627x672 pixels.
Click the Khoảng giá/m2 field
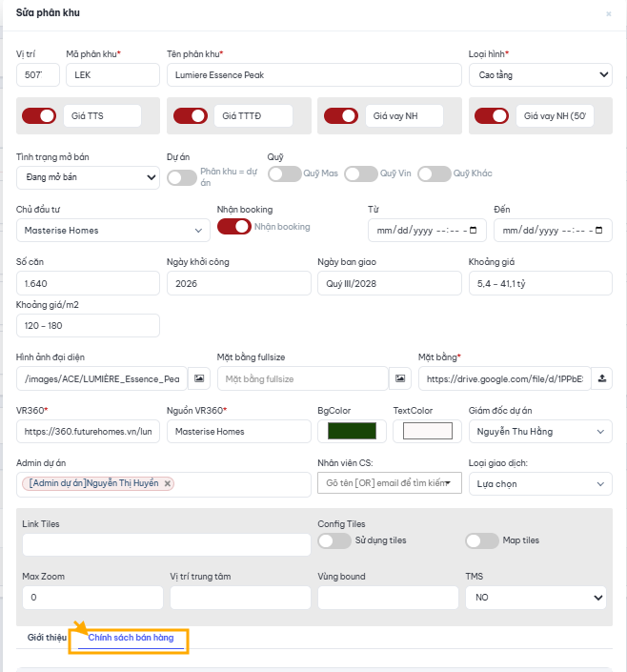[88, 326]
